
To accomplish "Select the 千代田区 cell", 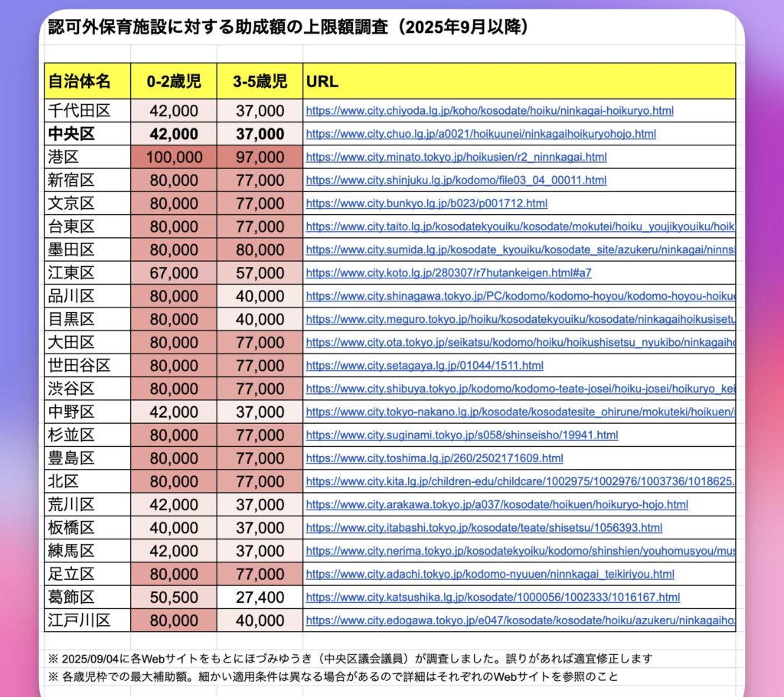I will pos(87,110).
